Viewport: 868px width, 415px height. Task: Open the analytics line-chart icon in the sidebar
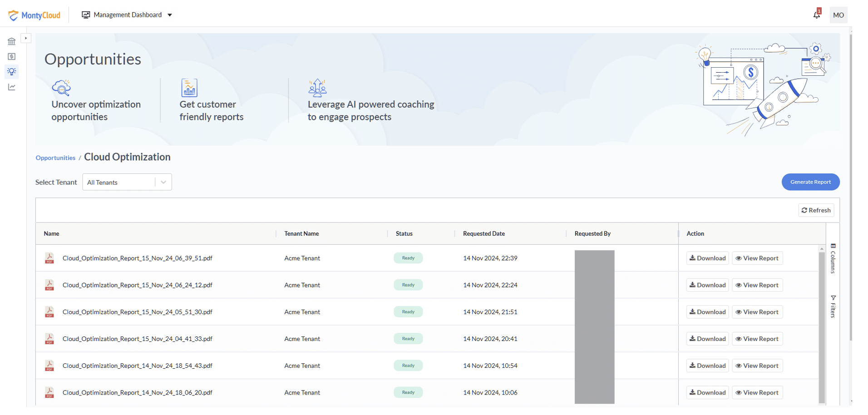coord(12,87)
